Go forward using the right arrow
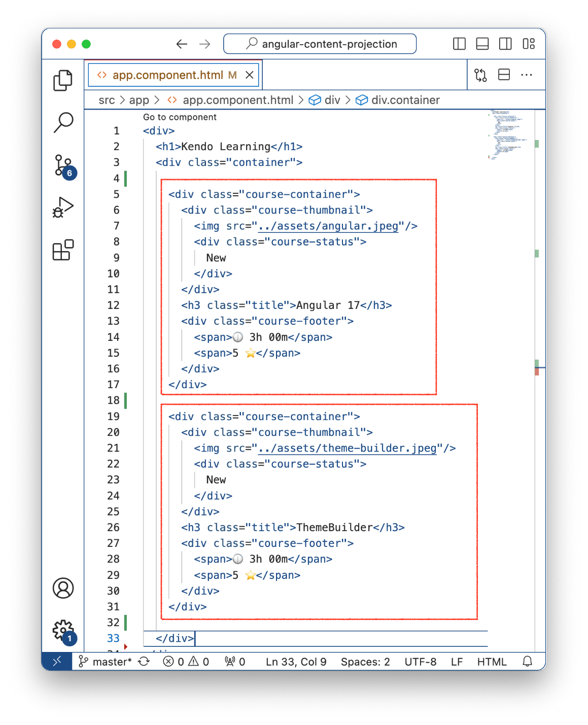Viewport: 588px width, 725px height. pos(205,44)
